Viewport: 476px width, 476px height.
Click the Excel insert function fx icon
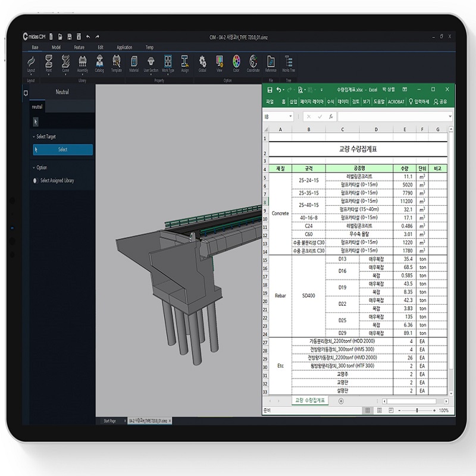pos(331,117)
